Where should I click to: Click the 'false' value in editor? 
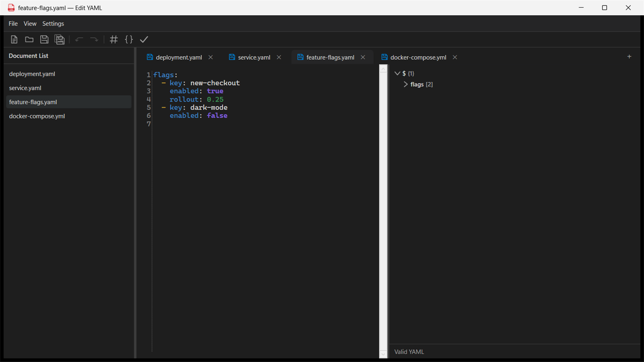tap(217, 116)
